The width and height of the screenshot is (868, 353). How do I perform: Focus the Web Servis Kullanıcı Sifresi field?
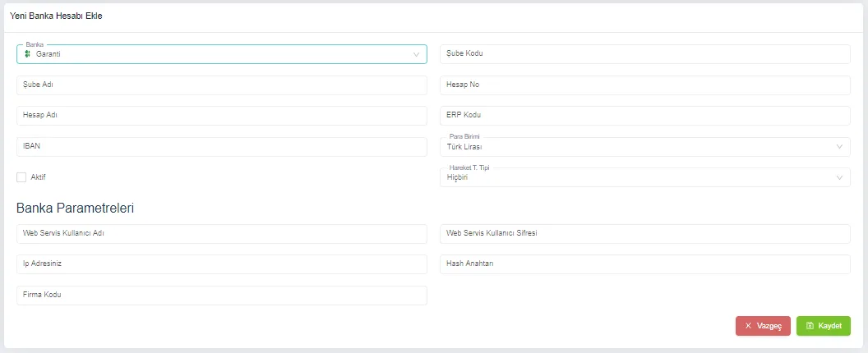click(645, 233)
